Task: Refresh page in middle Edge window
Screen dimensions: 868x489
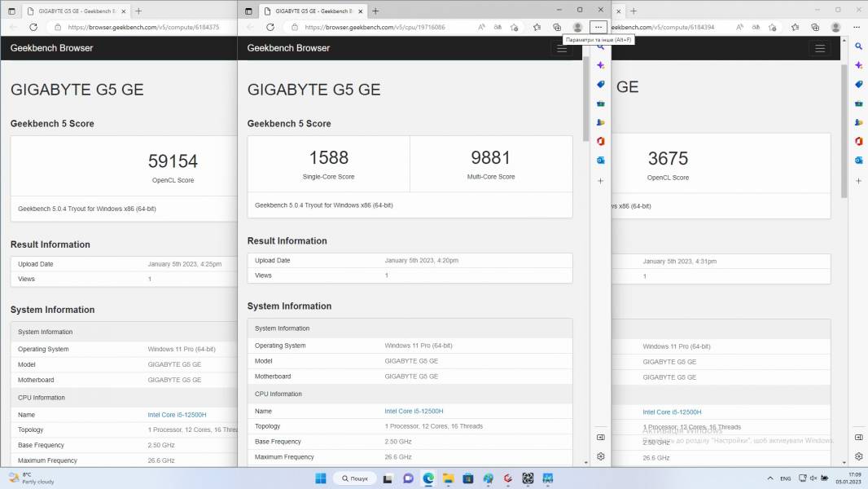Action: [270, 27]
